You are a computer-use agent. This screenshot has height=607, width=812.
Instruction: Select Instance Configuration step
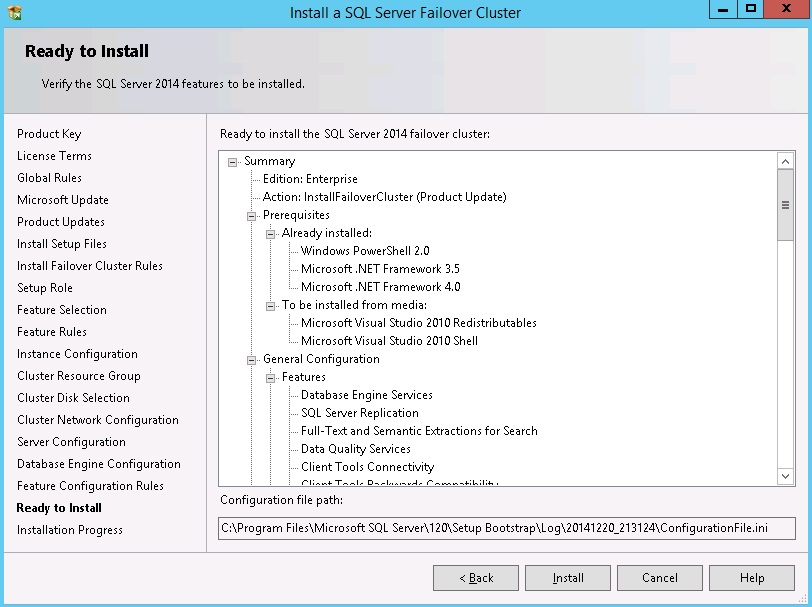[x=77, y=354]
